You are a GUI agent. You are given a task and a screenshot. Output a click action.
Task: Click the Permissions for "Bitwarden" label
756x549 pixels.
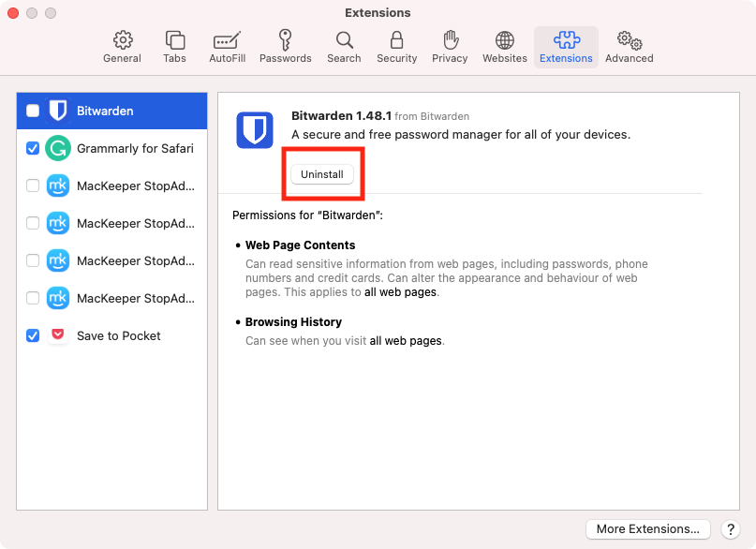pyautogui.click(x=307, y=215)
